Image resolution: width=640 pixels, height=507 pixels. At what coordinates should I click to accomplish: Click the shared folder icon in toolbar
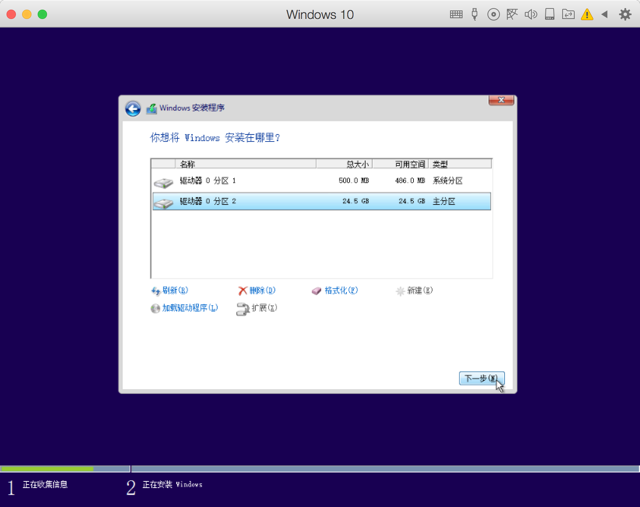(x=568, y=15)
